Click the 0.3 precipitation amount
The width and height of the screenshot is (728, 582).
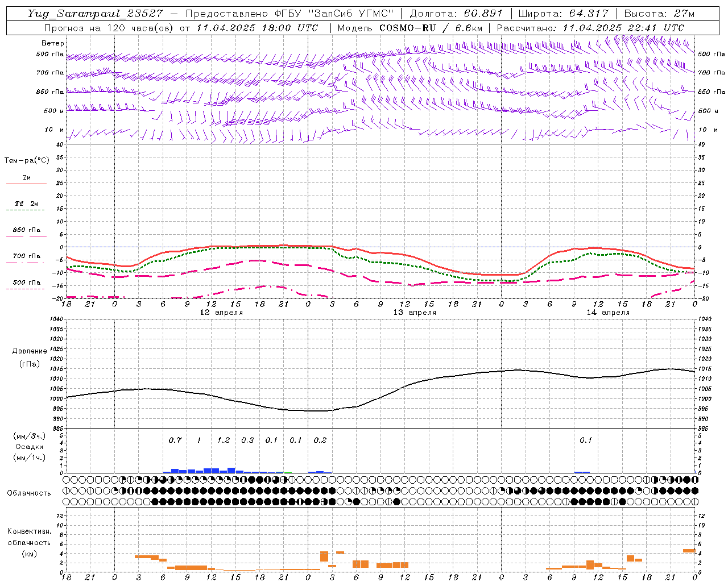(x=247, y=440)
